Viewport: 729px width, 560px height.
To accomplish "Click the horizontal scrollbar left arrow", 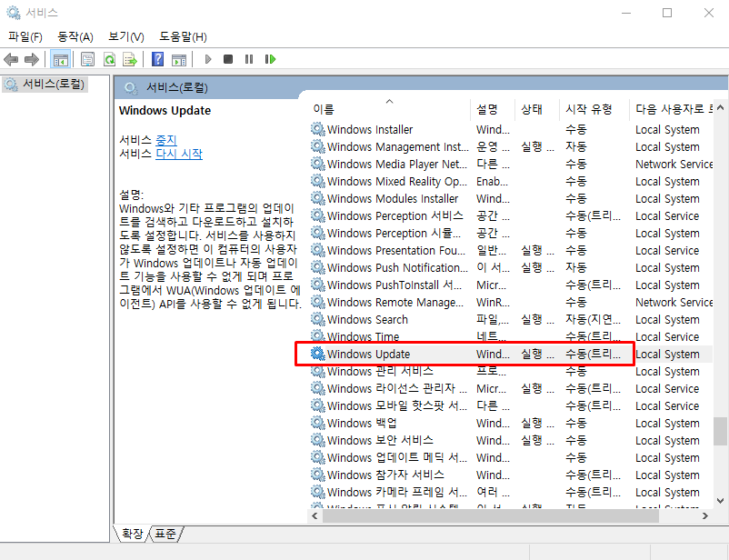I will pos(315,515).
